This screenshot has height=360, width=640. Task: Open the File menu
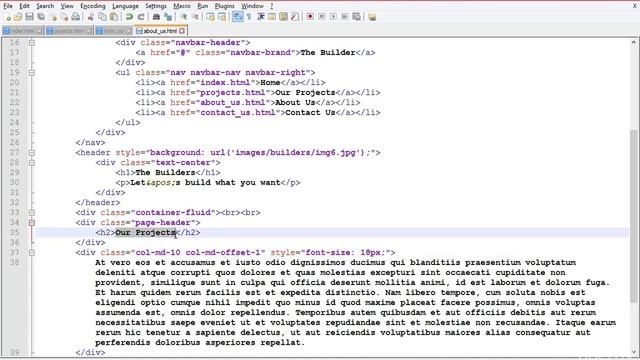pyautogui.click(x=8, y=6)
